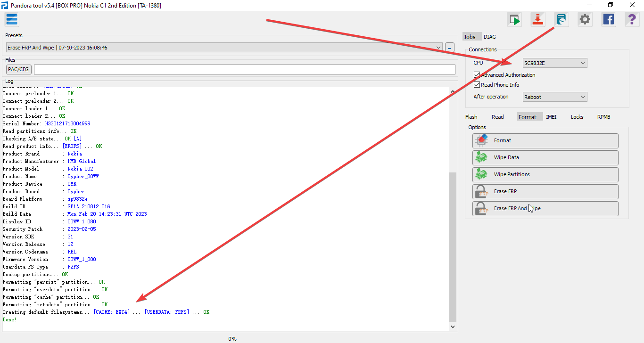Image resolution: width=644 pixels, height=343 pixels.
Task: Click the Erase FRP And Wipe button
Action: [545, 208]
